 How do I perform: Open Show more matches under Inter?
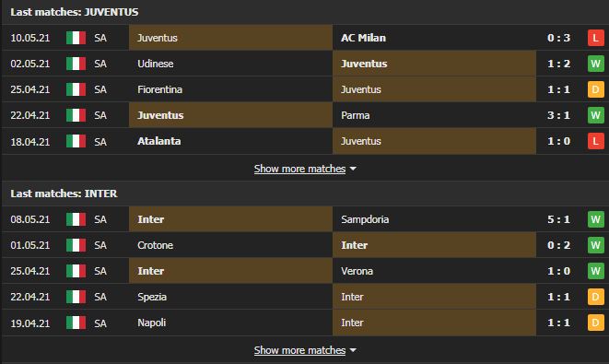point(299,350)
